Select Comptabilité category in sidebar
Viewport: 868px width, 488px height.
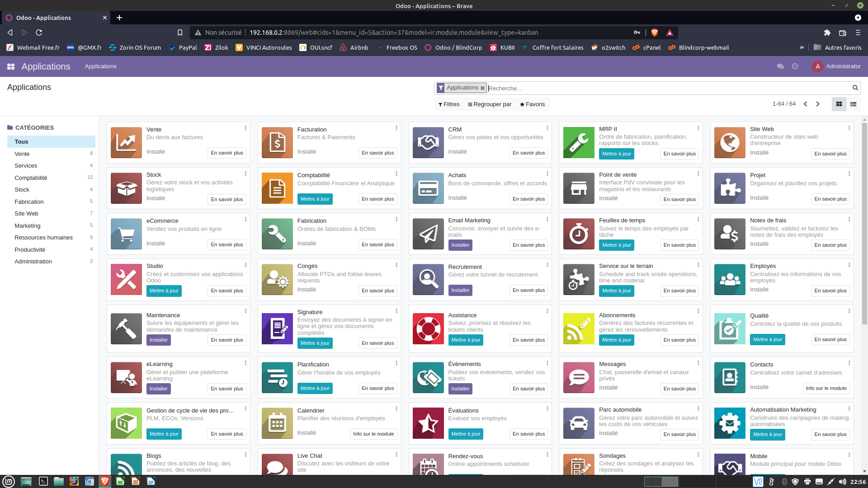pos(31,178)
